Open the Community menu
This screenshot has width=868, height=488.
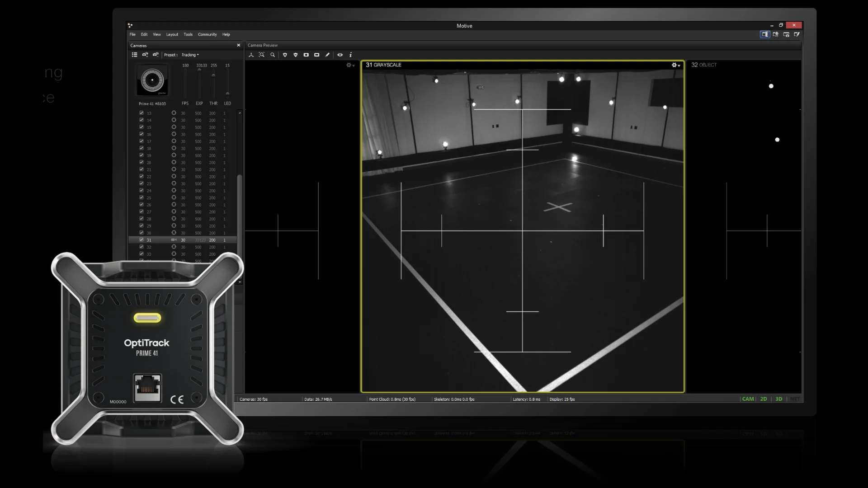207,34
